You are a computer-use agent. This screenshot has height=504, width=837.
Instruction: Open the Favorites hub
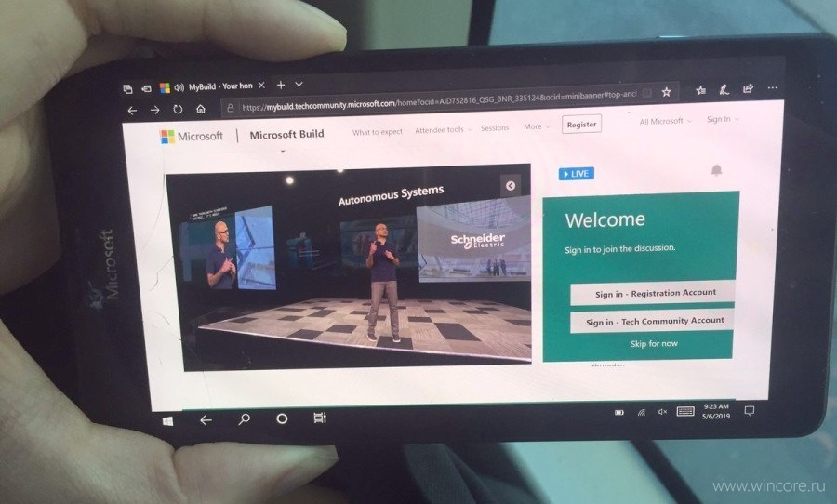click(x=701, y=91)
